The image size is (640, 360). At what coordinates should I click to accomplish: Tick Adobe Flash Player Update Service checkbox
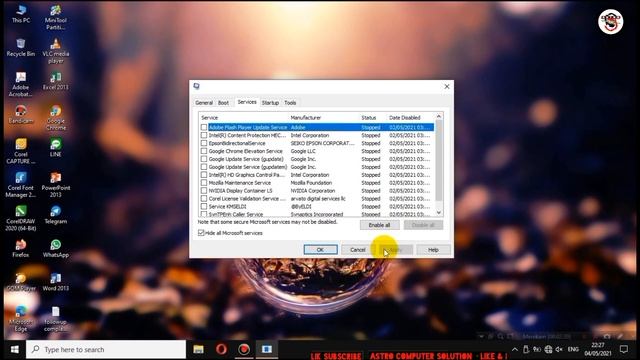point(204,127)
